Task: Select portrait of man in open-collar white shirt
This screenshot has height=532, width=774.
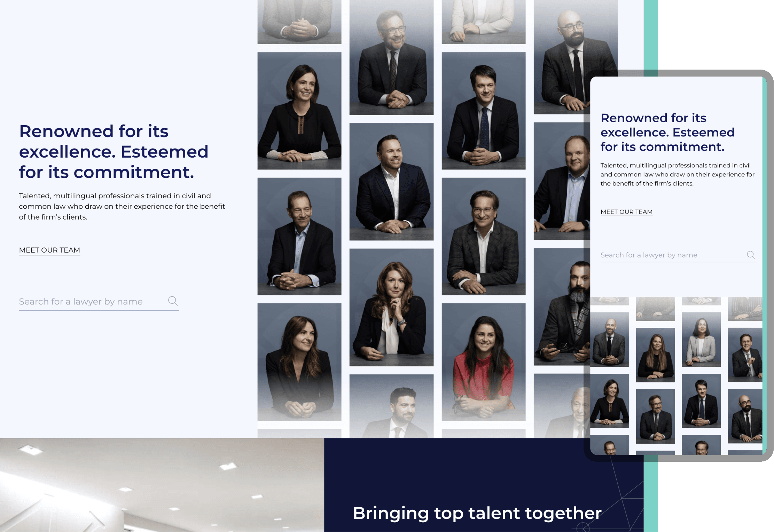Action: coord(391,182)
